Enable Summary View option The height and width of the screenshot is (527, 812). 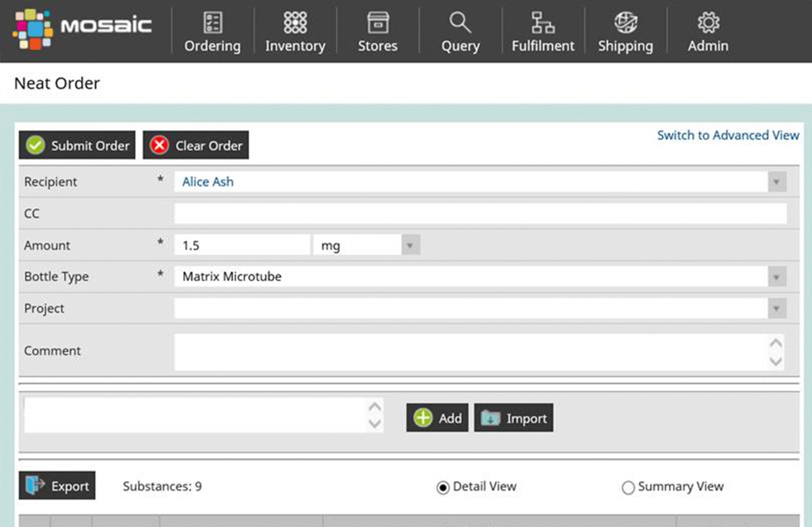pos(628,488)
